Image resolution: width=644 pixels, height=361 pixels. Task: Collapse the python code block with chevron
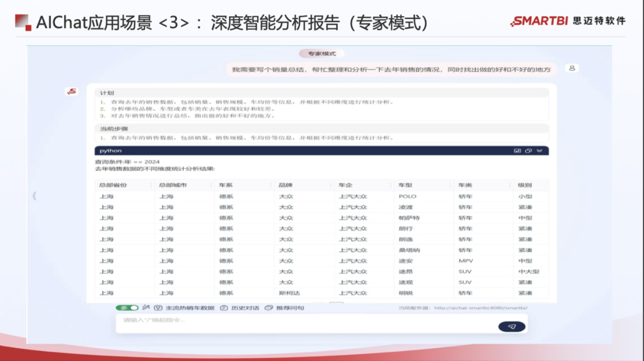539,151
